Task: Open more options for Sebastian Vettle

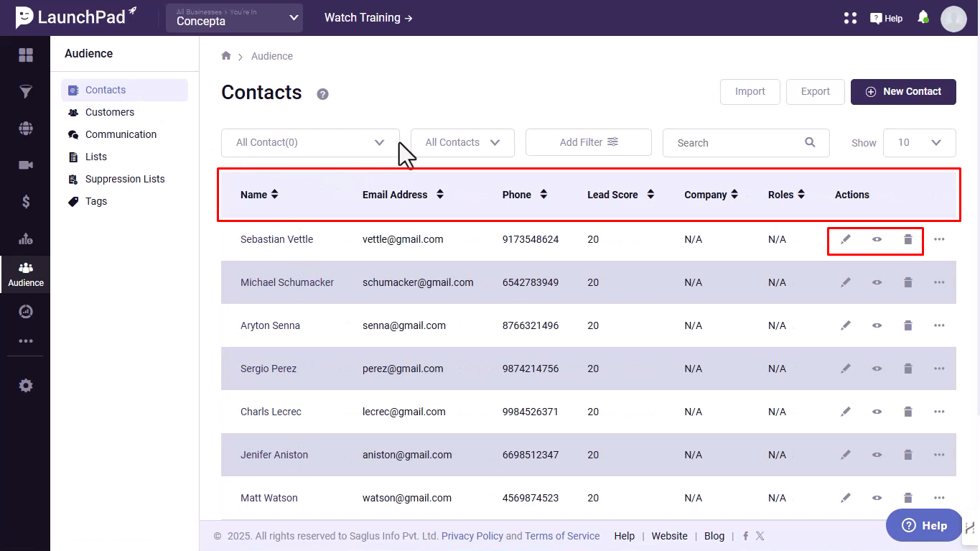Action: pyautogui.click(x=939, y=239)
